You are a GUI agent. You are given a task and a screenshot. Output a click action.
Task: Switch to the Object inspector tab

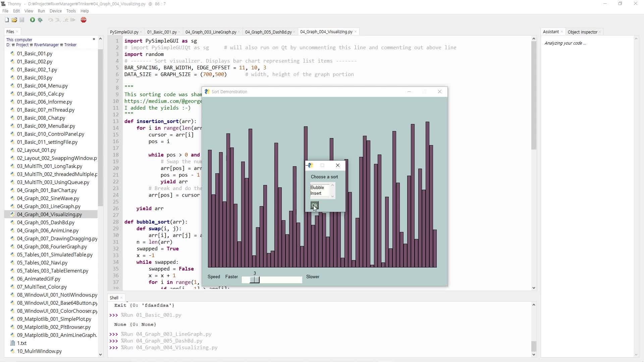pos(583,32)
